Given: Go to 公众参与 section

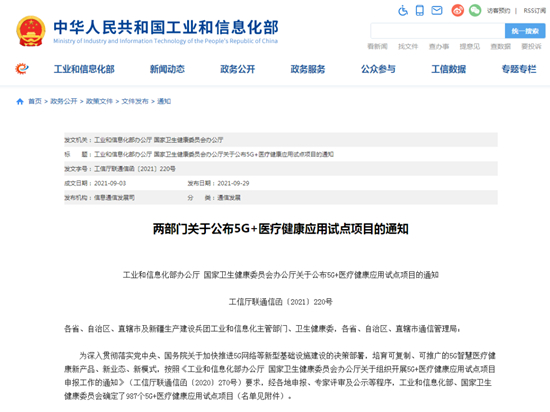Looking at the screenshot, I should point(378,69).
